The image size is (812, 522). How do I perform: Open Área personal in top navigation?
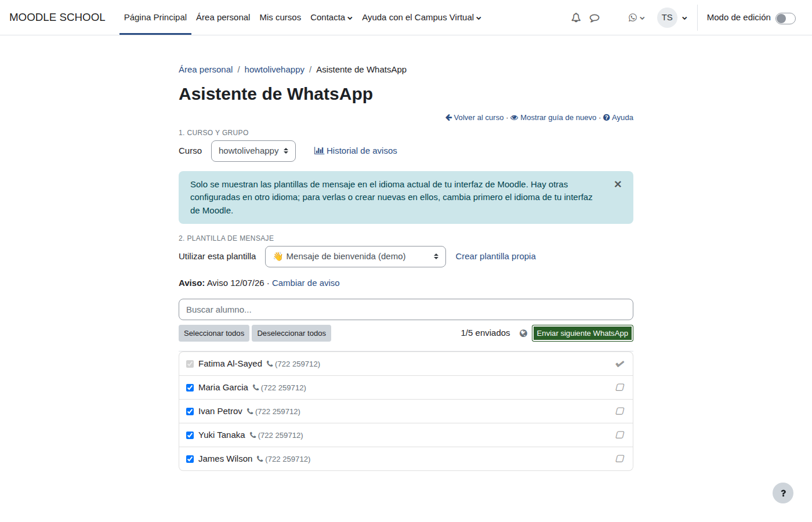tap(223, 17)
